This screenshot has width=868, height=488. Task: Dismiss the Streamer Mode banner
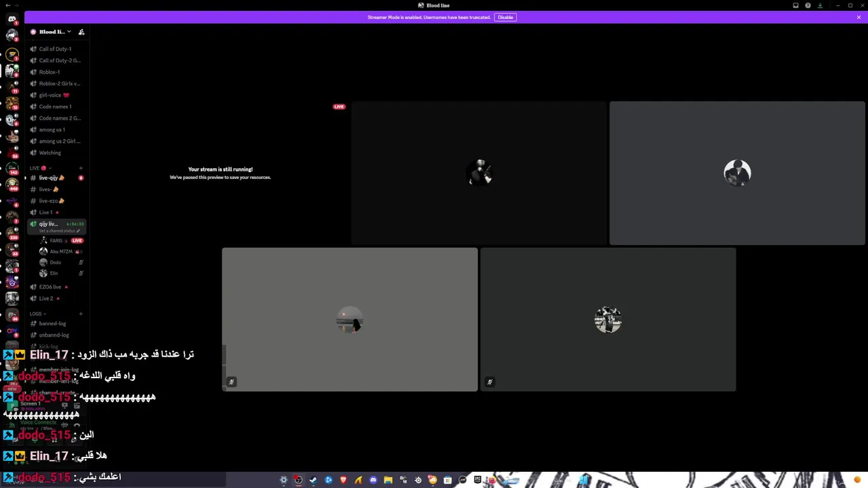click(x=859, y=17)
